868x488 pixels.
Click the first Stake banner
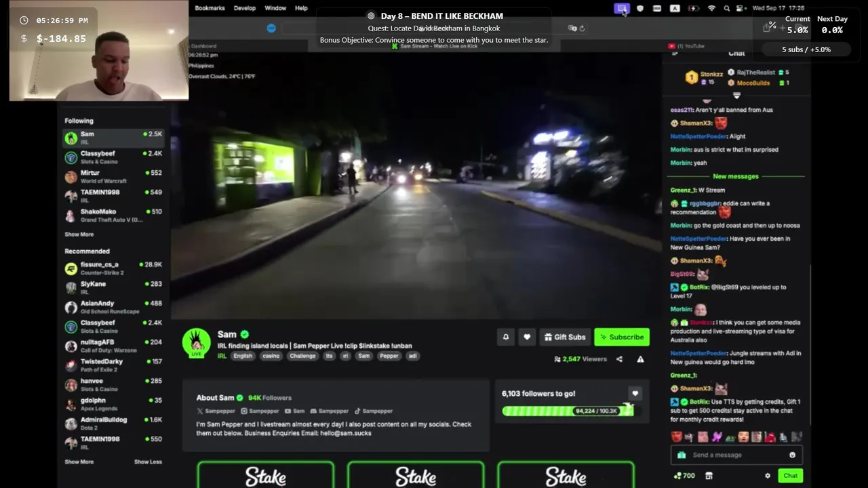(x=266, y=475)
